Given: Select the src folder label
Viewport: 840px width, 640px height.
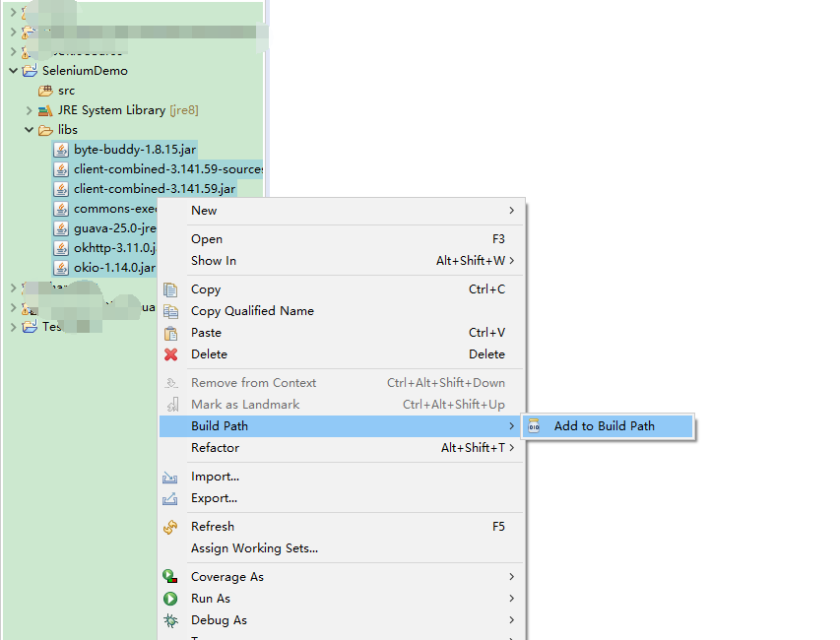Looking at the screenshot, I should click(66, 91).
